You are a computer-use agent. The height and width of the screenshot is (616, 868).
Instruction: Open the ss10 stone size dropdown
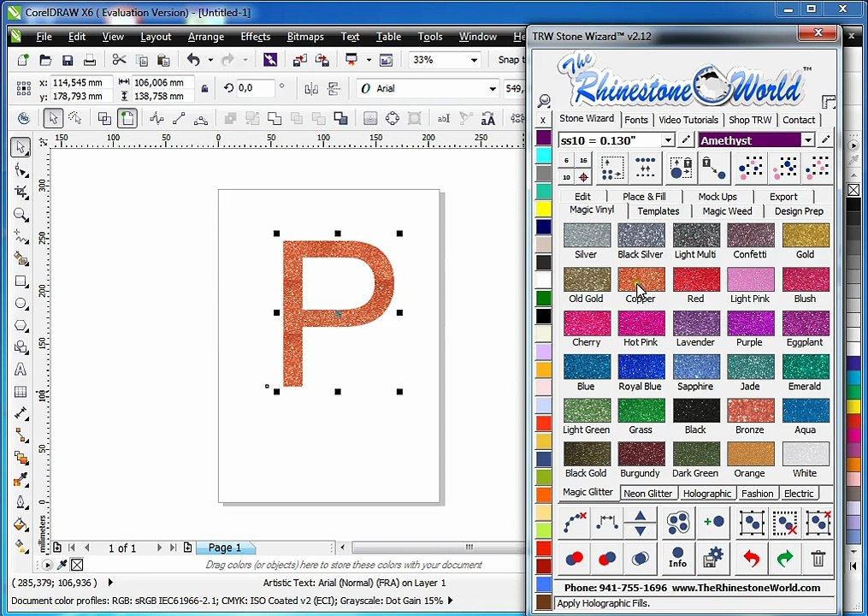(x=668, y=140)
